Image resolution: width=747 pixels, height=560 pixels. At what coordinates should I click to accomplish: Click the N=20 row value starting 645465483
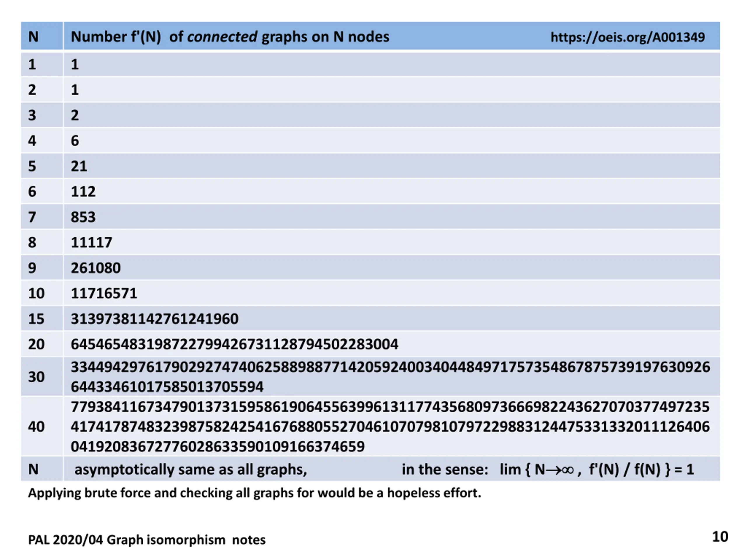[234, 344]
